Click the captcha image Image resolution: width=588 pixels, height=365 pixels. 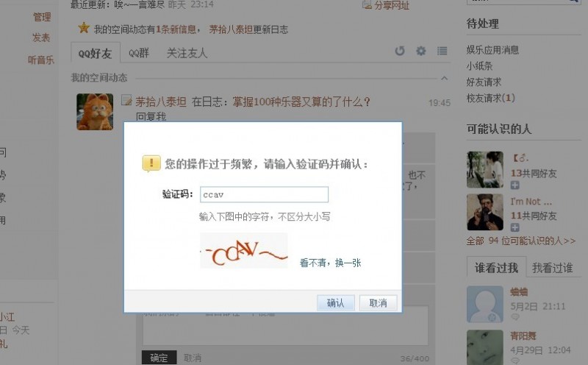(244, 250)
